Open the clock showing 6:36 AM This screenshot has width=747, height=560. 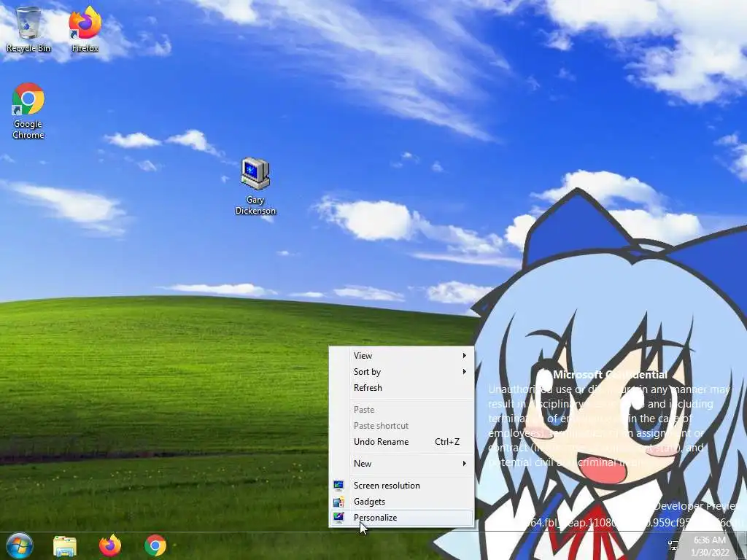pyautogui.click(x=710, y=546)
